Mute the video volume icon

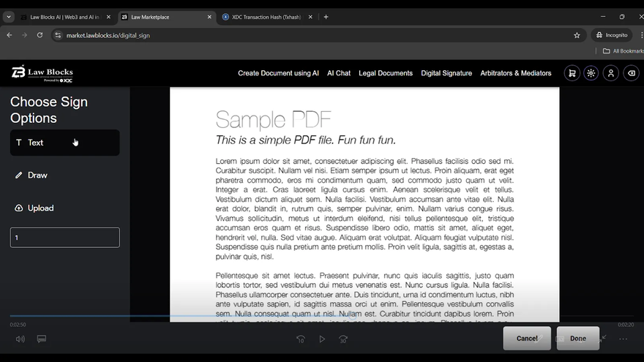pyautogui.click(x=20, y=339)
